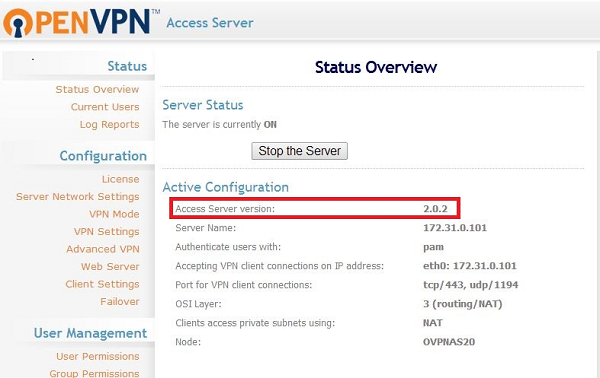
Task: Click NAT value for private subnets
Action: (x=433, y=323)
